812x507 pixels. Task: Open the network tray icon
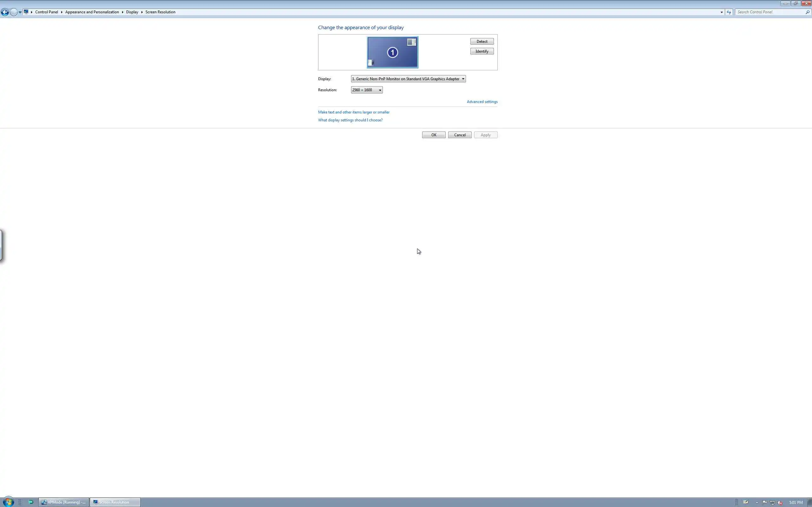[772, 502]
